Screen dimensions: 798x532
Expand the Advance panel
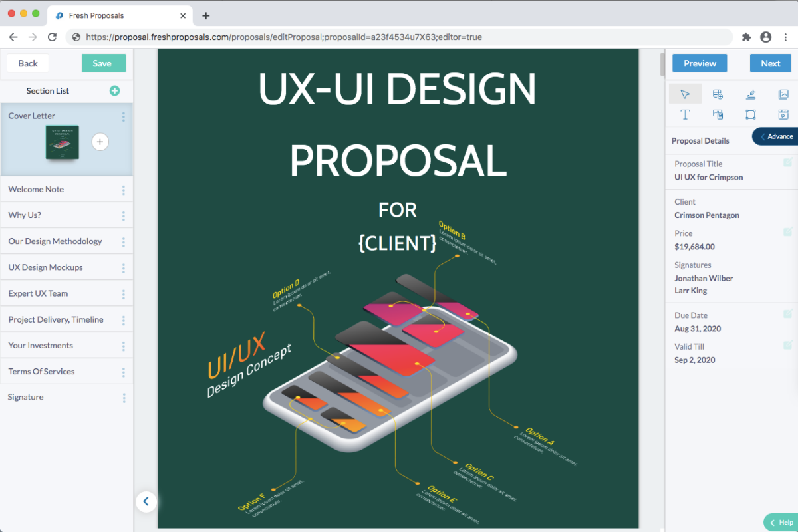775,136
